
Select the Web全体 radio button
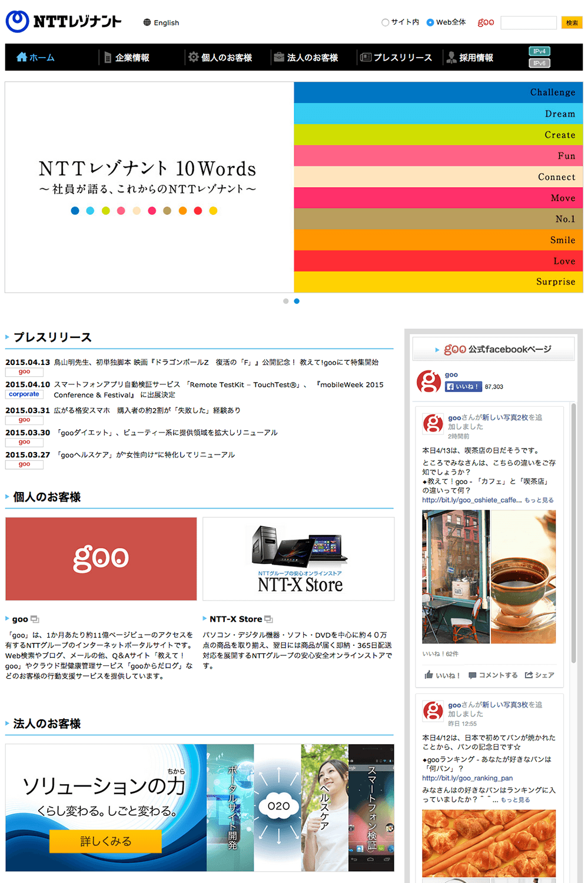[x=430, y=22]
